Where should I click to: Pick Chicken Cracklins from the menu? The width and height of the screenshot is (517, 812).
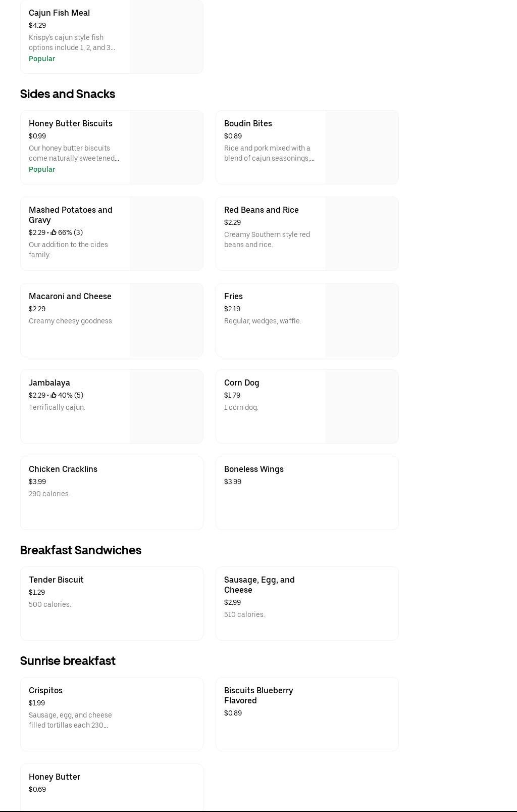point(63,469)
